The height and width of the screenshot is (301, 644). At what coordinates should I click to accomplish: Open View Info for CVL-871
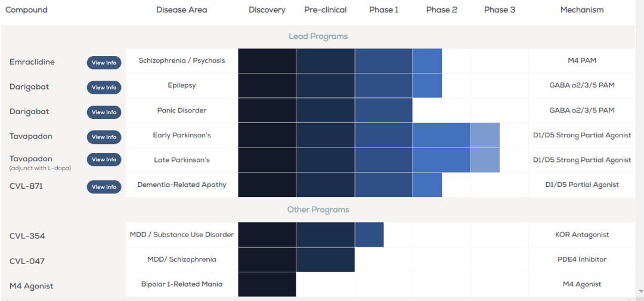[x=104, y=187]
